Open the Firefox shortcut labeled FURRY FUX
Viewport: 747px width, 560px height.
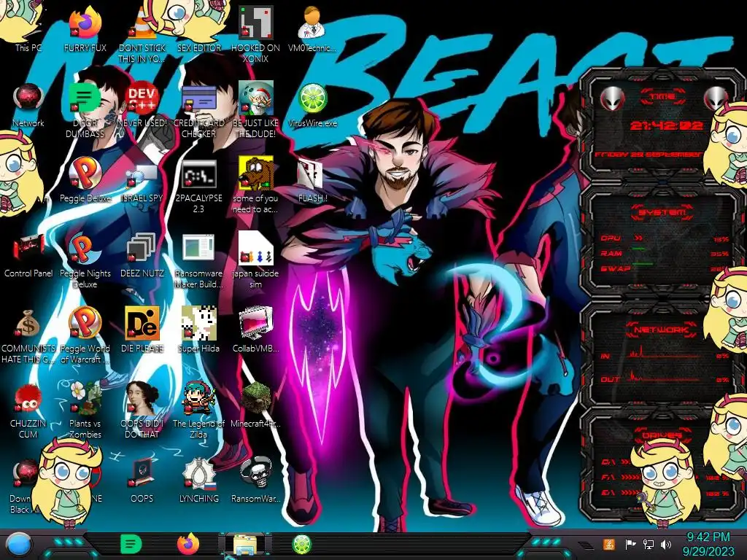[85, 28]
